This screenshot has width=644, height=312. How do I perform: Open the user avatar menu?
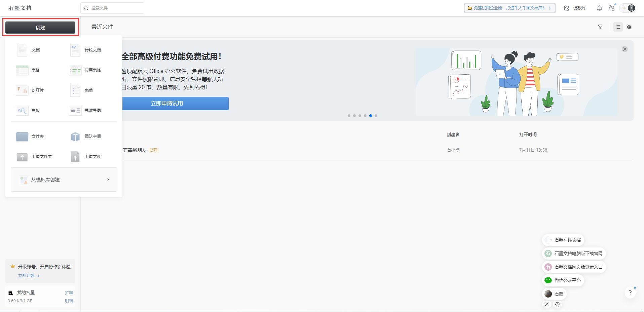point(632,8)
